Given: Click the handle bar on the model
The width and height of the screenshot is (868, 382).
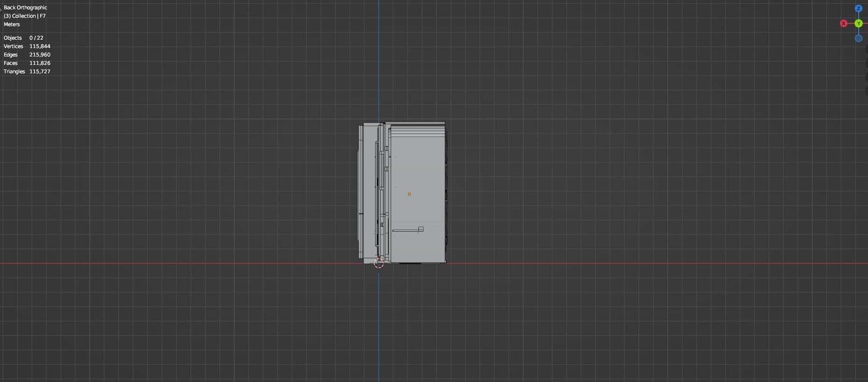Looking at the screenshot, I should pyautogui.click(x=408, y=229).
